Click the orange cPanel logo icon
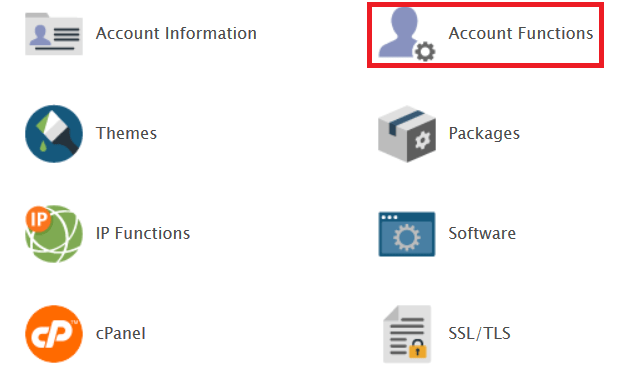Viewport: 621px width, 370px height. pos(54,334)
